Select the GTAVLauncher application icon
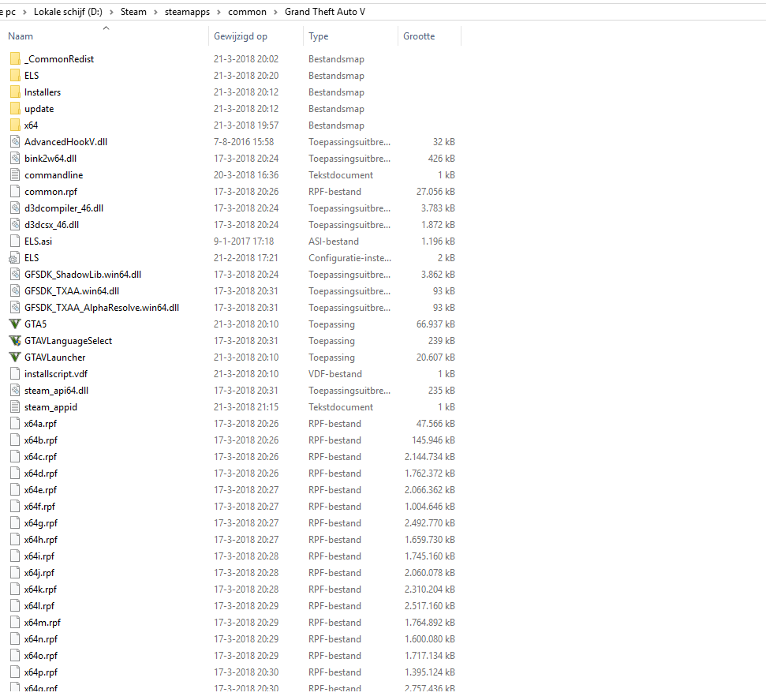The height and width of the screenshot is (700, 766). click(x=15, y=357)
